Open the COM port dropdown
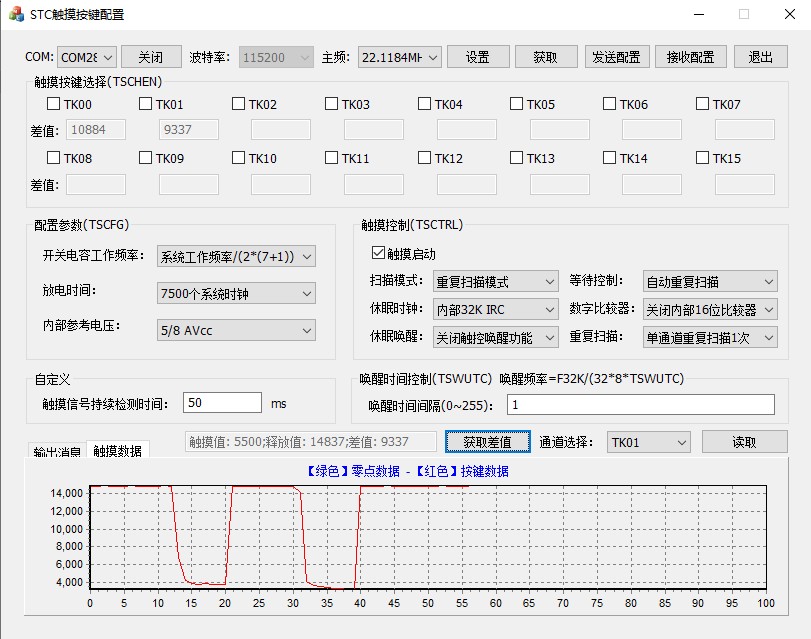 coord(86,57)
